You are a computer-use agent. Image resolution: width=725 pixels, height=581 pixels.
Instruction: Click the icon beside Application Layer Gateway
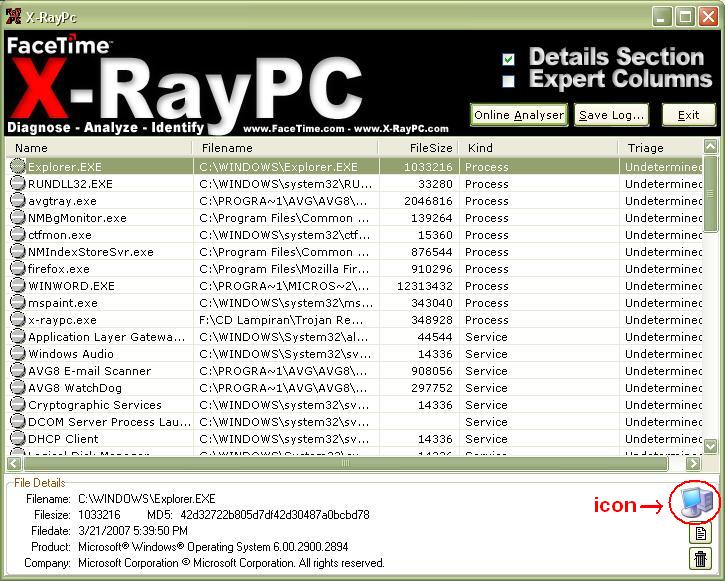[18, 336]
